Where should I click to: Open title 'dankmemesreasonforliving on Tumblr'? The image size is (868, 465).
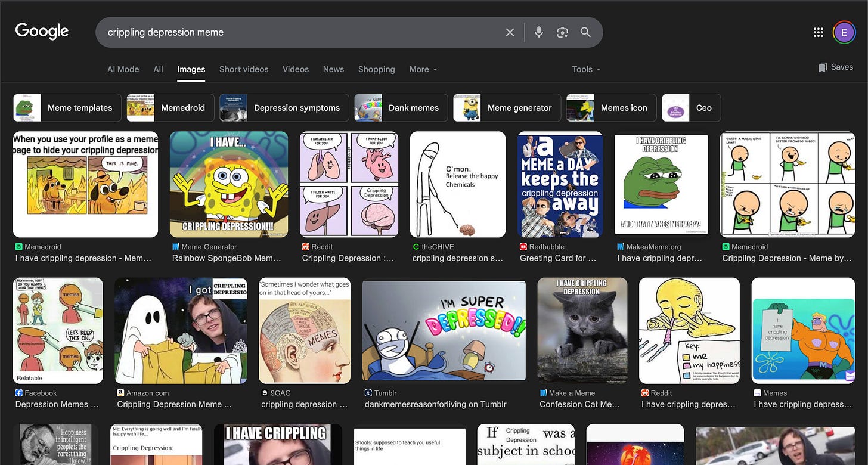tap(436, 404)
